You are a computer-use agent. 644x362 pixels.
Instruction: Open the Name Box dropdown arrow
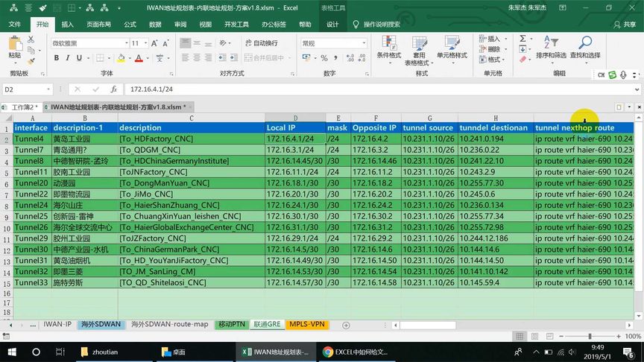tap(48, 89)
